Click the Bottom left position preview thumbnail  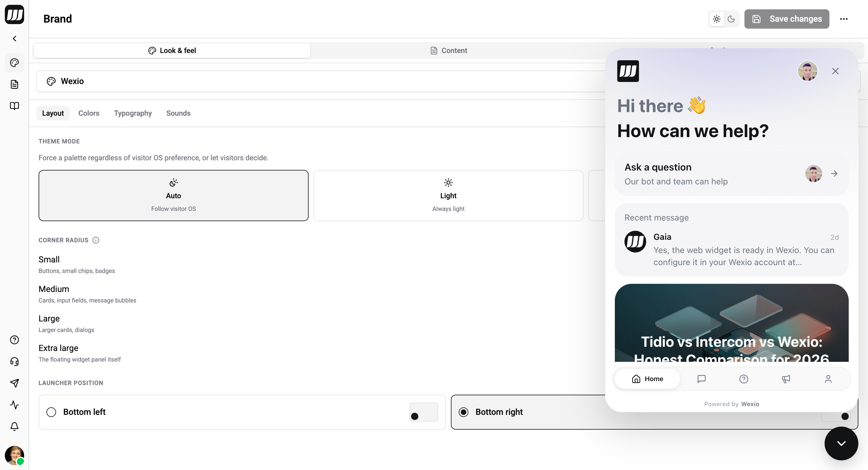423,412
